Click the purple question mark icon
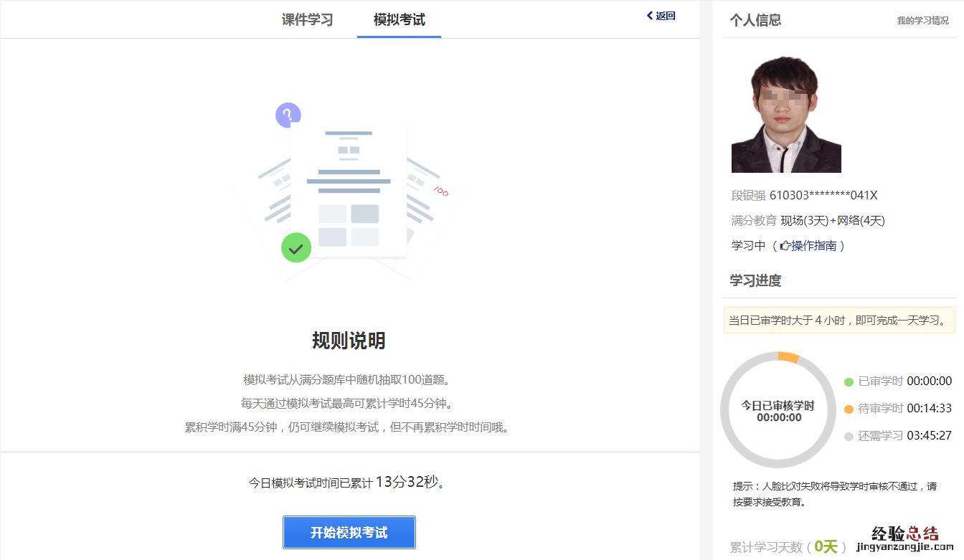Viewport: 964px width, 560px height. (288, 115)
